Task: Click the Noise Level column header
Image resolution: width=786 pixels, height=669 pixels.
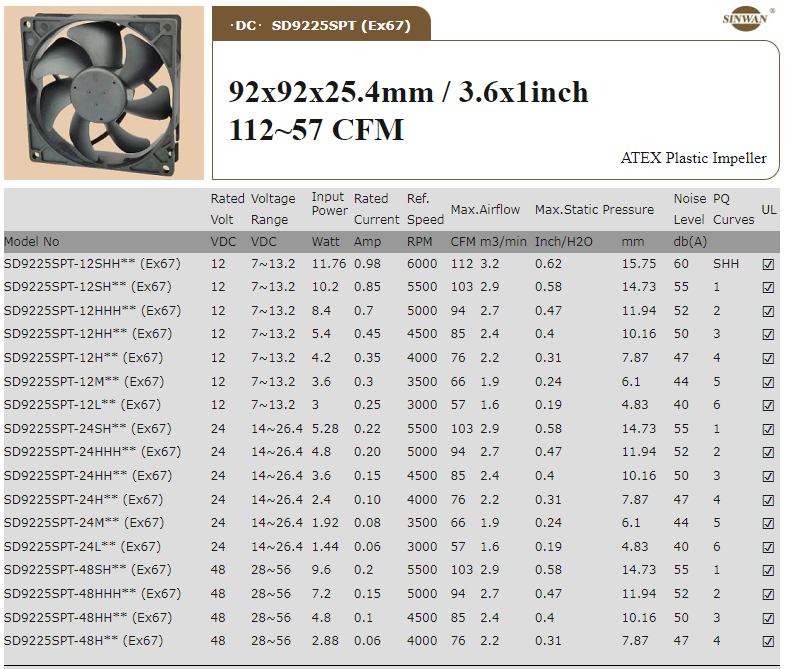Action: pyautogui.click(x=689, y=209)
